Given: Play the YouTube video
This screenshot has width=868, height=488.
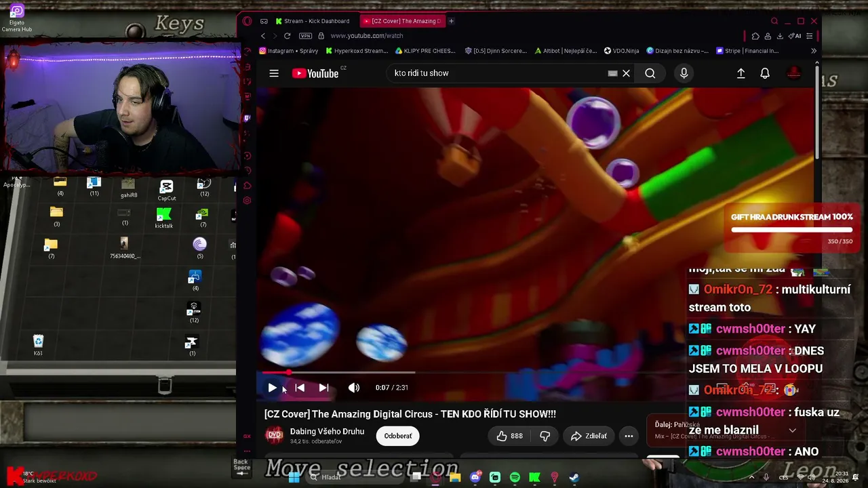Looking at the screenshot, I should pyautogui.click(x=272, y=388).
